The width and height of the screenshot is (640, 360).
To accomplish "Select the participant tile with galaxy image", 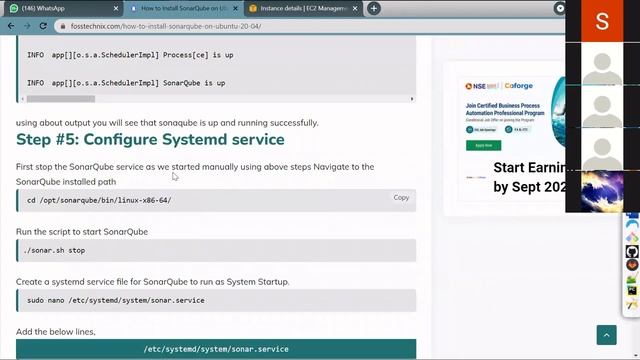I will coord(602,191).
